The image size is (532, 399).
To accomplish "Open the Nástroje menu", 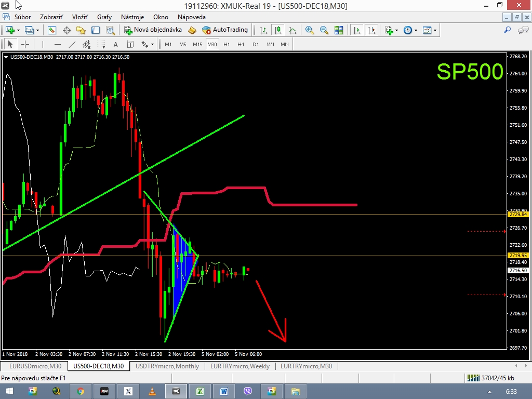I will (x=132, y=17).
